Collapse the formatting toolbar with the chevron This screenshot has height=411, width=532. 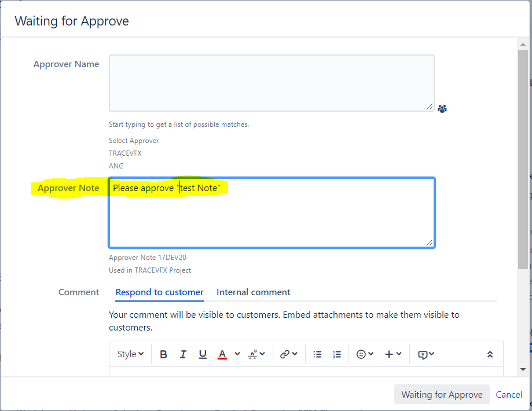point(489,353)
